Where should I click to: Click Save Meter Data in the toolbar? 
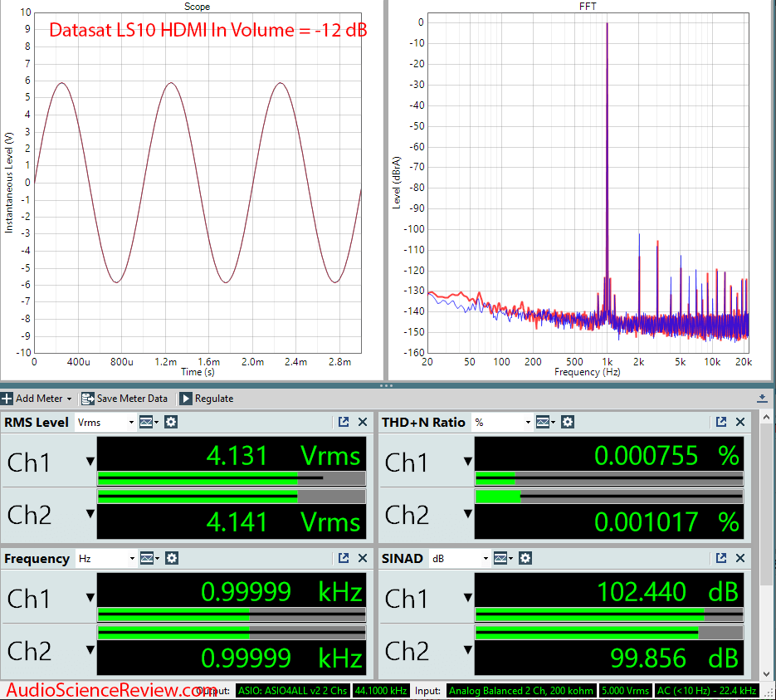tap(124, 399)
